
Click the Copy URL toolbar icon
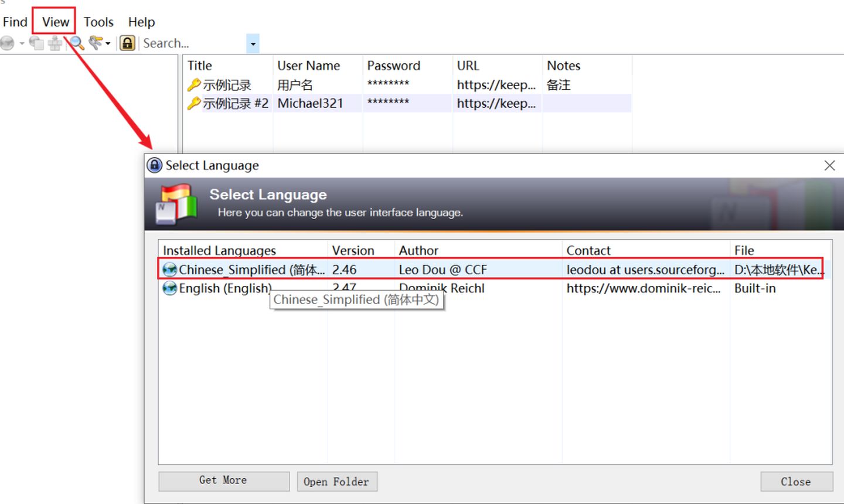point(36,43)
